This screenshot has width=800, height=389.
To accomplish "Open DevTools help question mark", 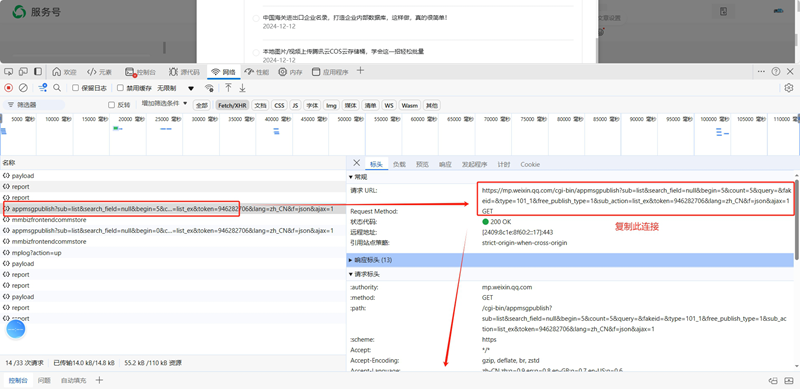I will click(x=776, y=71).
